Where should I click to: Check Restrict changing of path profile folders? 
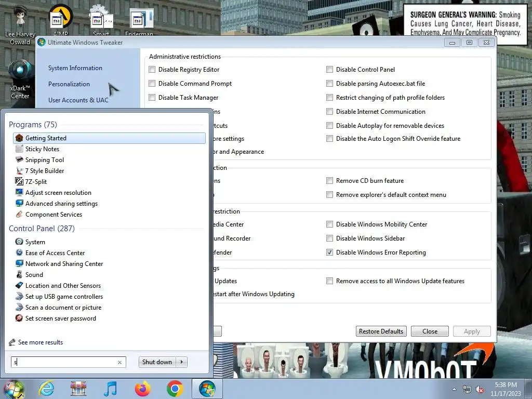pos(329,98)
